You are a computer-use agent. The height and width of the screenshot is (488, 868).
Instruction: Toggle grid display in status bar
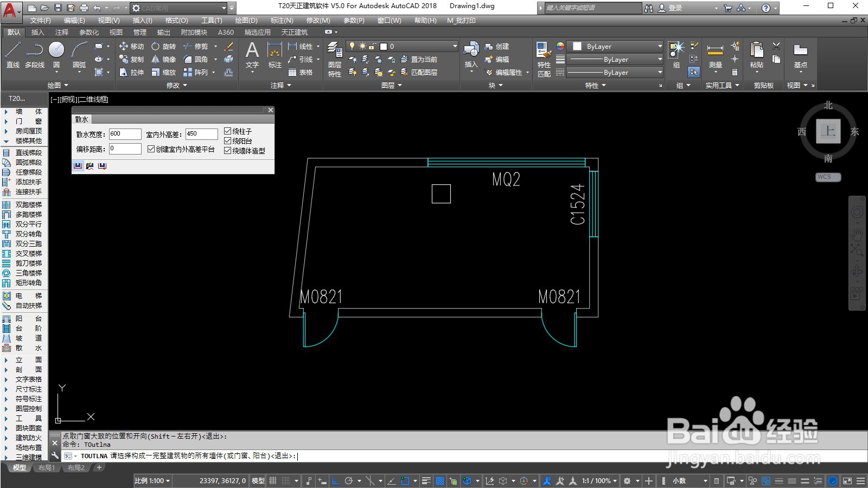point(273,480)
